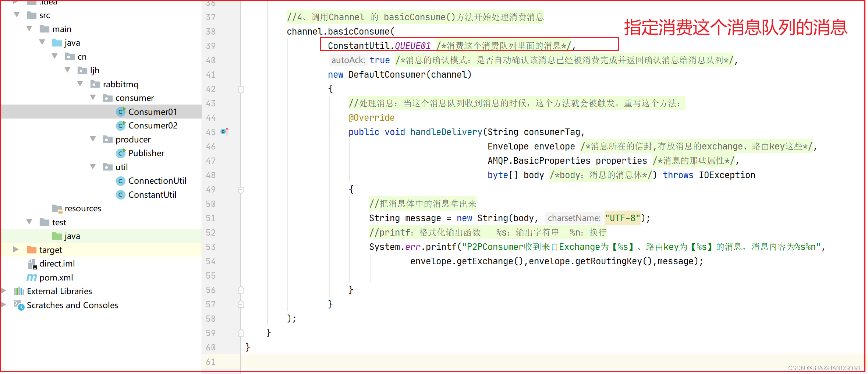This screenshot has width=868, height=374.
Task: Expand the target folder arrow
Action: [x=16, y=250]
